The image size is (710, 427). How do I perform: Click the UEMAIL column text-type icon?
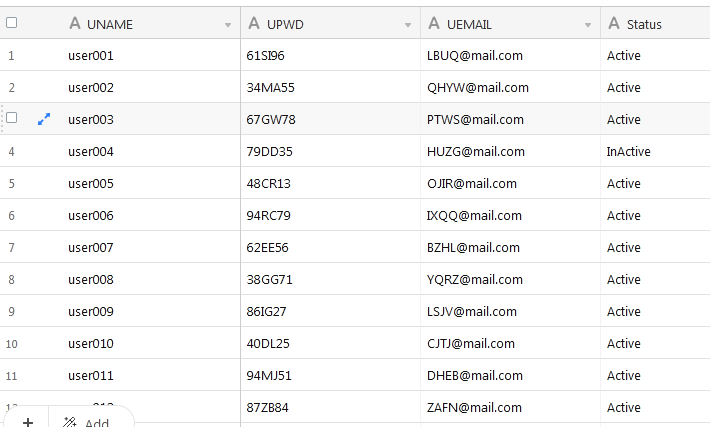point(434,24)
